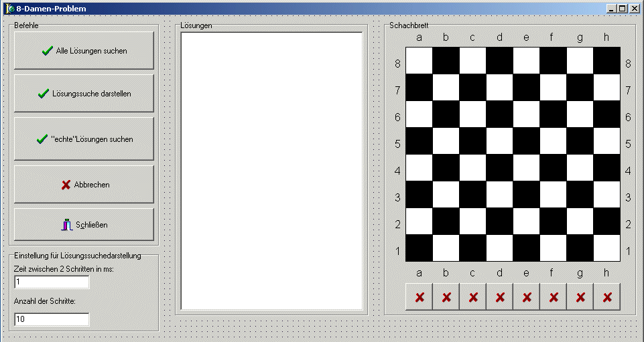The image size is (644, 342).
Task: Click chessboard square h1
Action: (607, 248)
